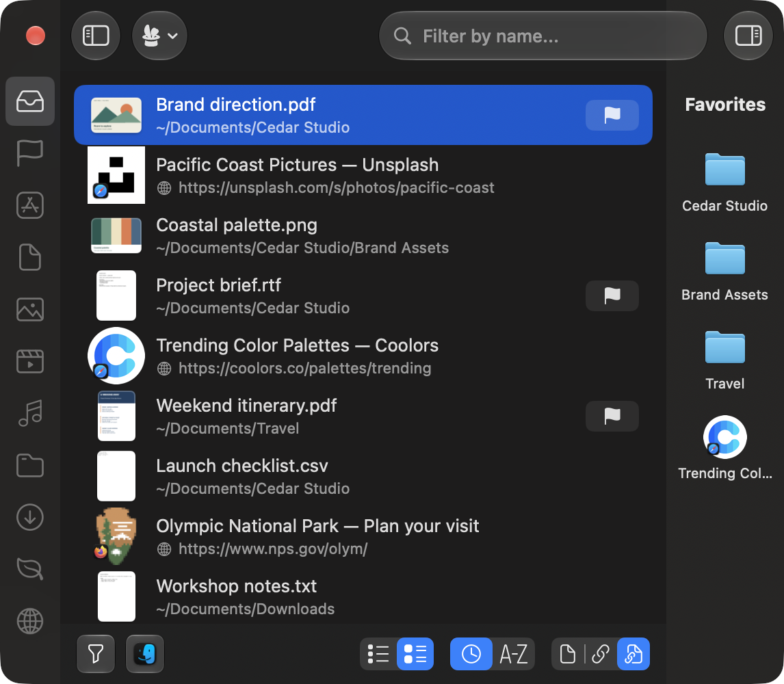The height and width of the screenshot is (684, 784).
Task: Click the nps.gov/olym URL
Action: tap(273, 549)
